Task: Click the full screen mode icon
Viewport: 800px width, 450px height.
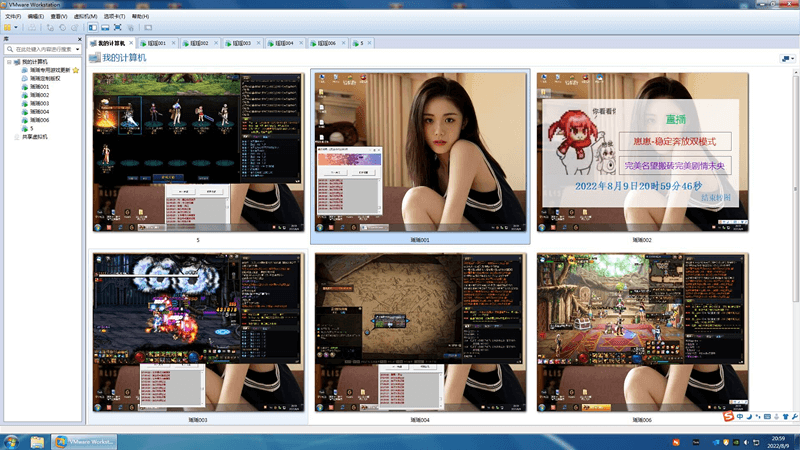Action: click(x=117, y=28)
